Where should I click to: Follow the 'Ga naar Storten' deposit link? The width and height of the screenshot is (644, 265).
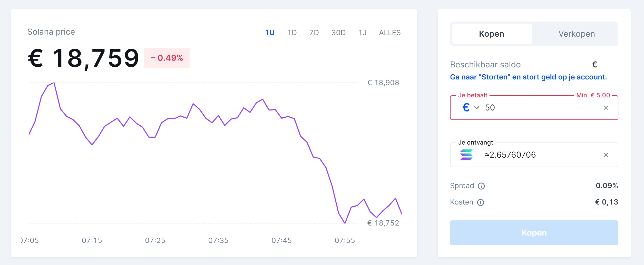(x=528, y=77)
